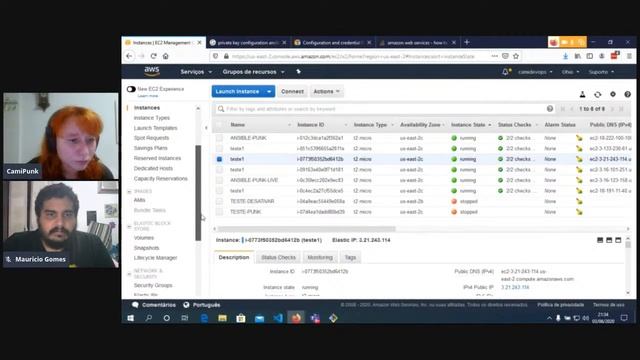Open Firefox hamburger menu
Viewport: 640px width, 360px height.
(x=629, y=56)
